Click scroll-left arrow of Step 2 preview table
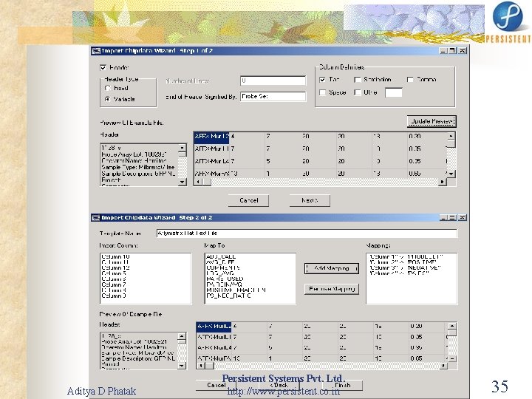532x399 pixels. (x=201, y=366)
